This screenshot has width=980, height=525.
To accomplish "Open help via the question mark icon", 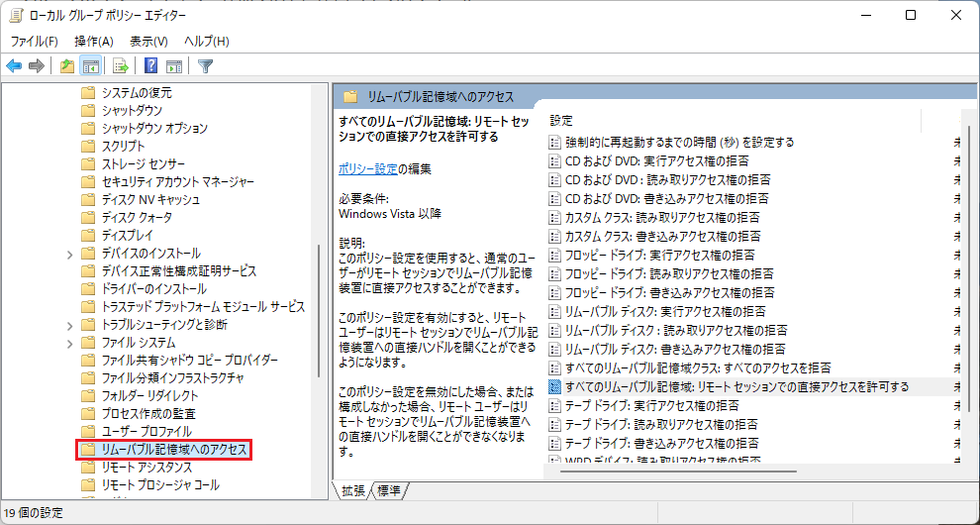I will pos(151,66).
